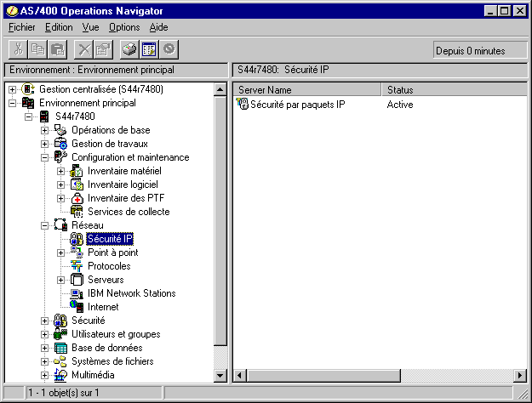Open the Options menu
Viewport: 532px width, 403px height.
click(x=124, y=27)
